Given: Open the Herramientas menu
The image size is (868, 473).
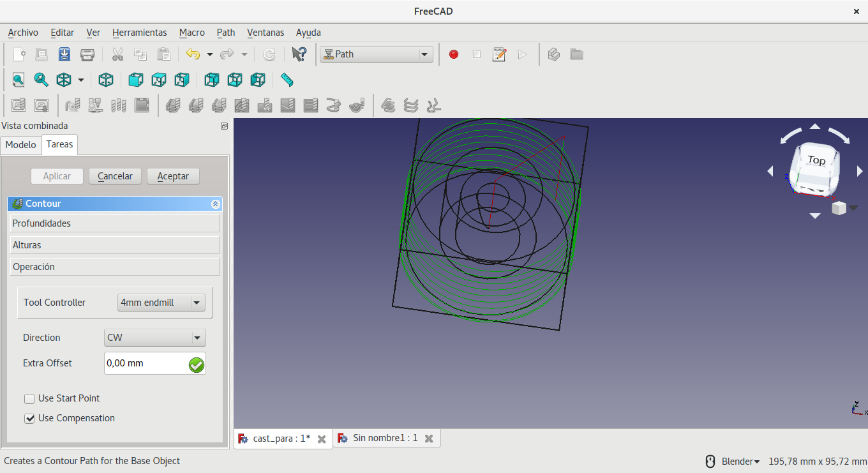Looking at the screenshot, I should click(x=139, y=33).
